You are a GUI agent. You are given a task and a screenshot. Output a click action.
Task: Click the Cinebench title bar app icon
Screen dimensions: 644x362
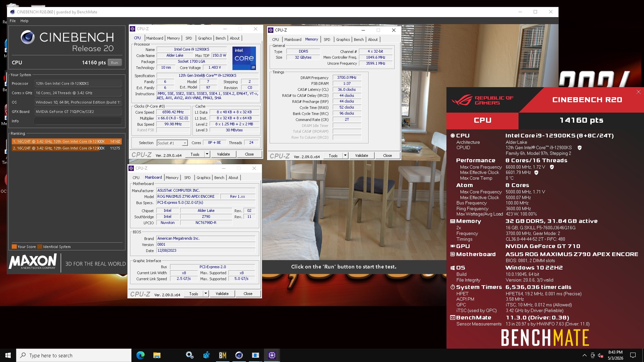(x=12, y=12)
